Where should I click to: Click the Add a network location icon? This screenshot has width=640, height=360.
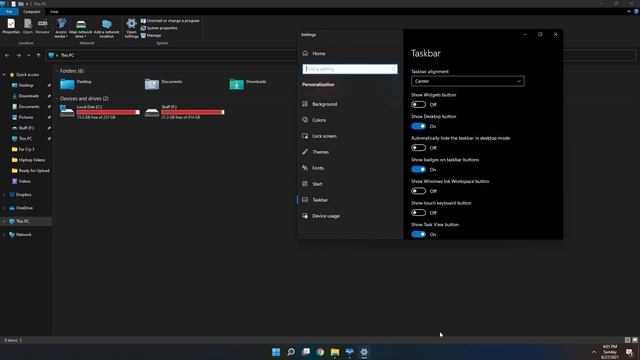pos(107,28)
